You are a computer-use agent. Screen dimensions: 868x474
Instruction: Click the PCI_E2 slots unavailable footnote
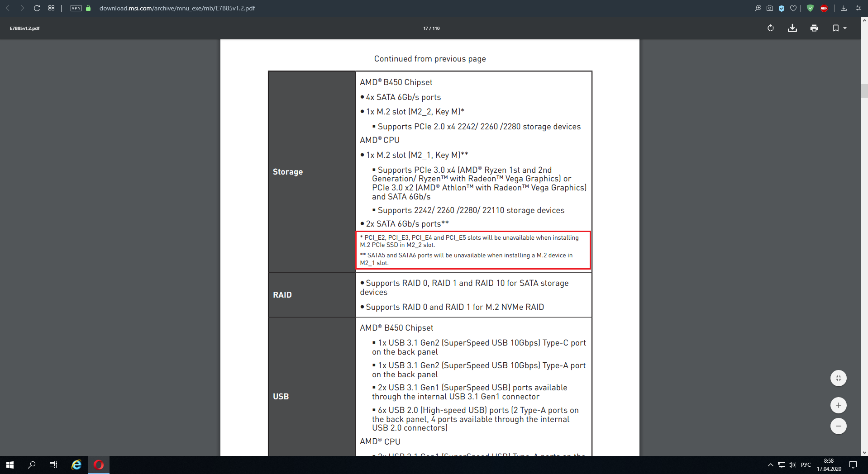(469, 241)
